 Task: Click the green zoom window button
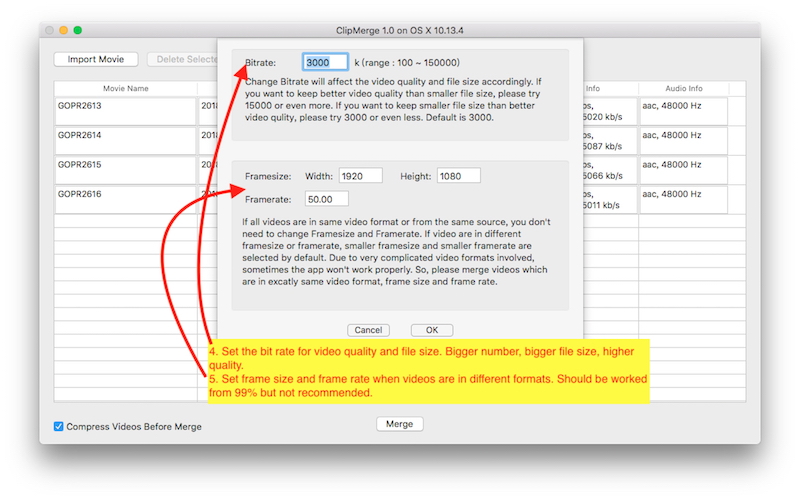point(78,30)
